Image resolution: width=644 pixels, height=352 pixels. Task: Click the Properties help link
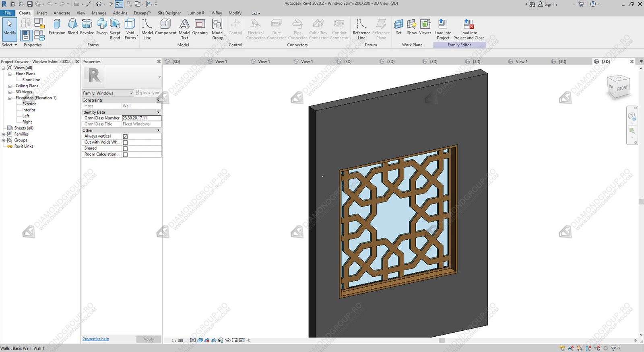(x=96, y=339)
